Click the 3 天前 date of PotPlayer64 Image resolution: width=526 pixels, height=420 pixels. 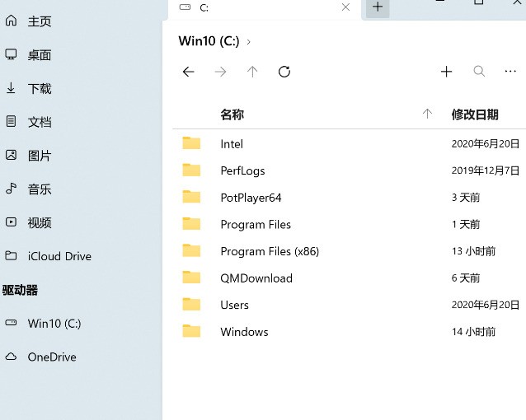(466, 198)
